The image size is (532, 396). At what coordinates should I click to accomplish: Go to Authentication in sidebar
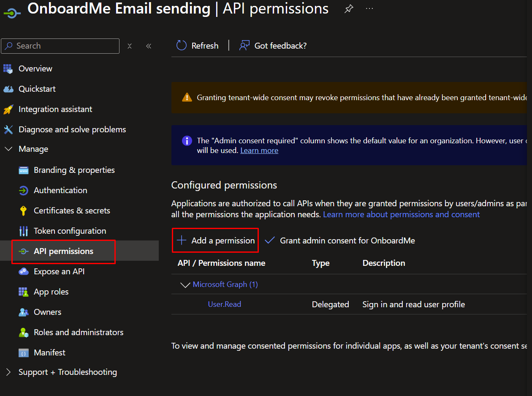click(x=60, y=190)
